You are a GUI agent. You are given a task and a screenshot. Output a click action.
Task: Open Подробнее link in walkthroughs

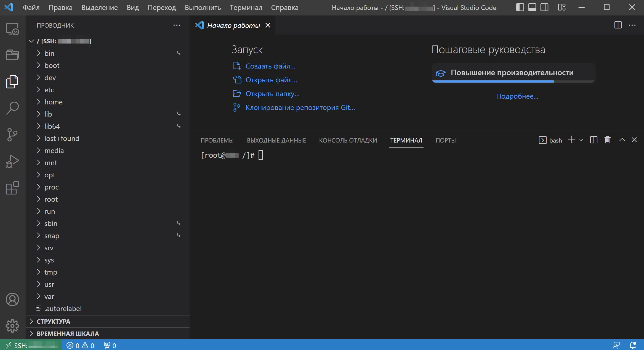[517, 96]
